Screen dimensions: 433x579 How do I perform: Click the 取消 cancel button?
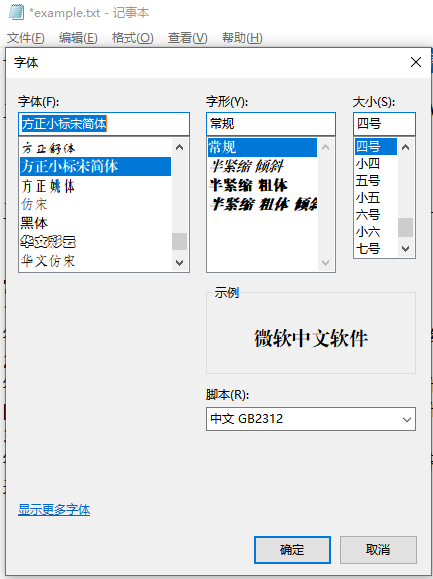click(x=378, y=550)
